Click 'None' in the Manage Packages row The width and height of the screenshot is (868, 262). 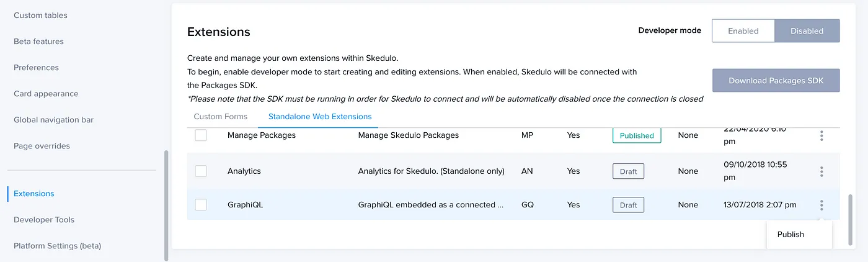click(688, 135)
